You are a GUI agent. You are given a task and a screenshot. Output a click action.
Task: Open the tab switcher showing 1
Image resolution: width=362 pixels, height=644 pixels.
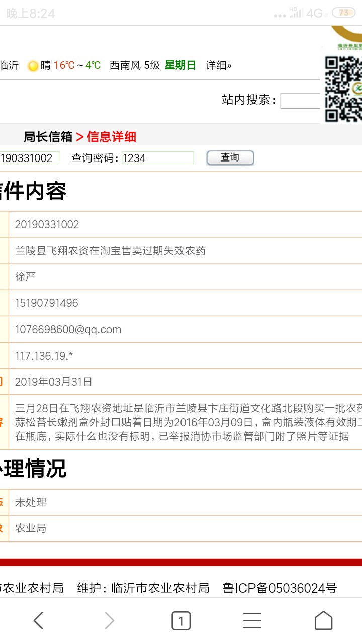point(181,621)
